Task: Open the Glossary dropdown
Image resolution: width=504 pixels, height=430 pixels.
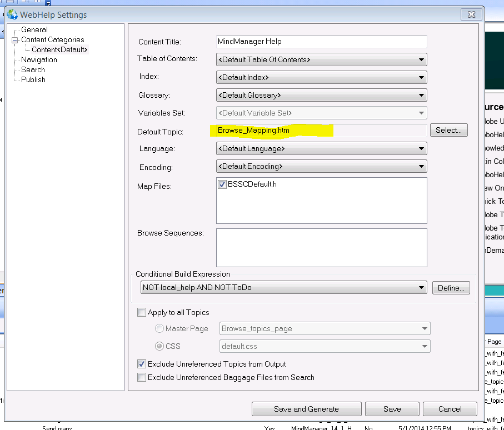Action: [321, 95]
